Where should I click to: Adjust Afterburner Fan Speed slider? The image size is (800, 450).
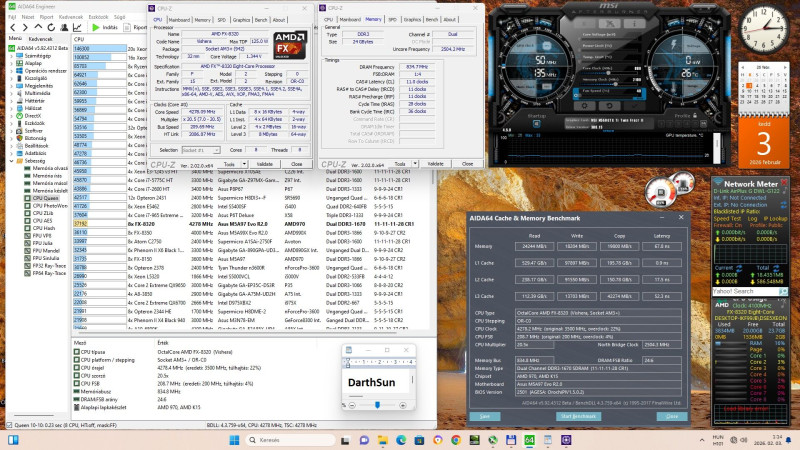pyautogui.click(x=611, y=95)
